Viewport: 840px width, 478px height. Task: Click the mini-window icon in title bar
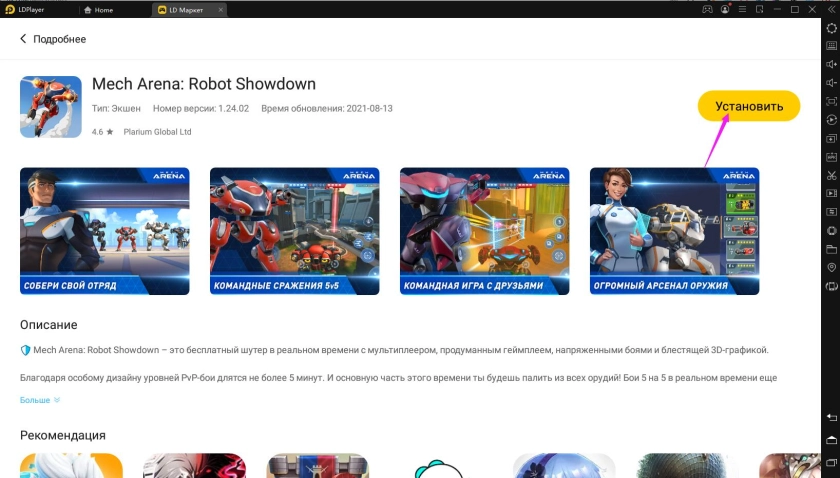coord(760,10)
